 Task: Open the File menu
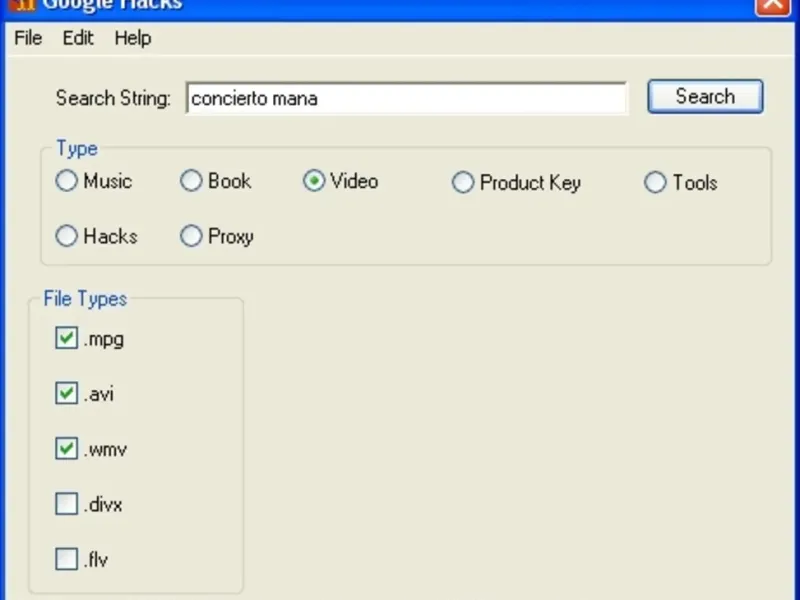(x=28, y=38)
